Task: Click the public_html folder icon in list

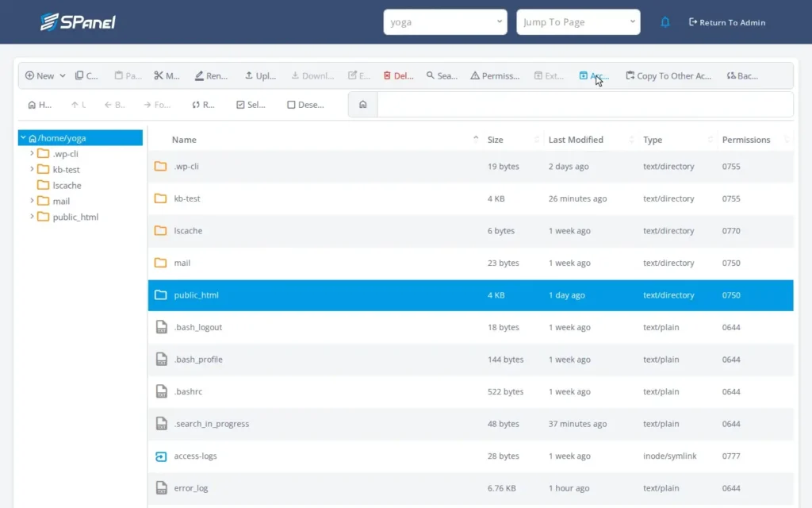Action: click(x=160, y=294)
